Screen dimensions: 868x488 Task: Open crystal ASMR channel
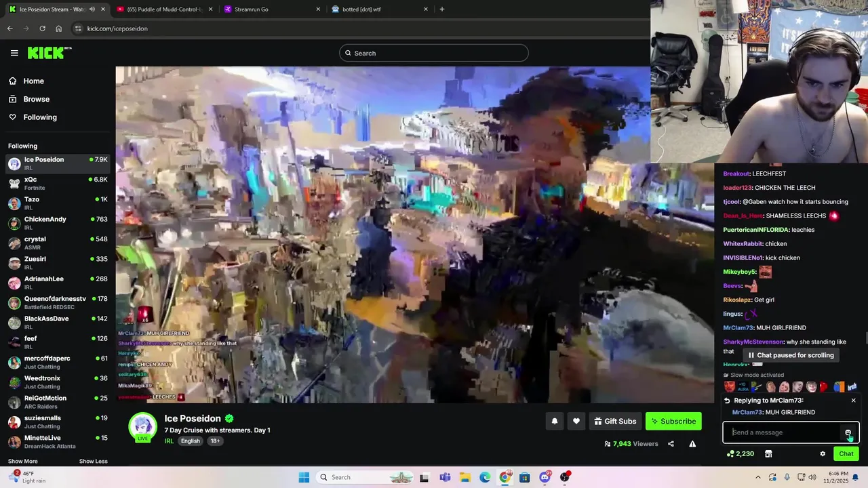(58, 243)
